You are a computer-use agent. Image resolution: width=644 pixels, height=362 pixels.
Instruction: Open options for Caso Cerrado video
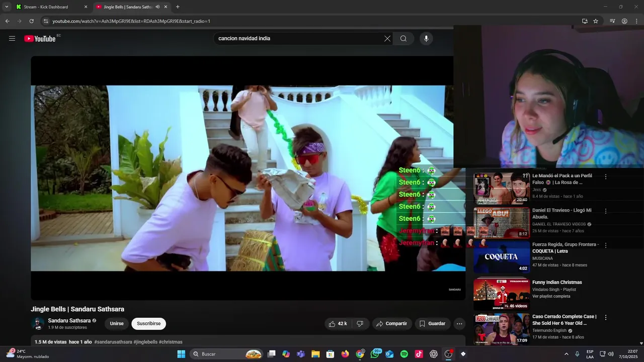606,318
